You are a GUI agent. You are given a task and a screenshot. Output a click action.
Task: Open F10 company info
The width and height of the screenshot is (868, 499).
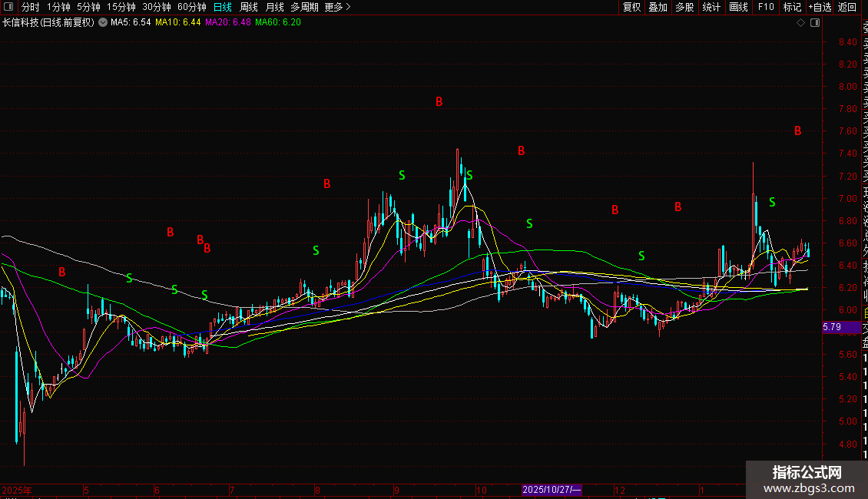766,7
